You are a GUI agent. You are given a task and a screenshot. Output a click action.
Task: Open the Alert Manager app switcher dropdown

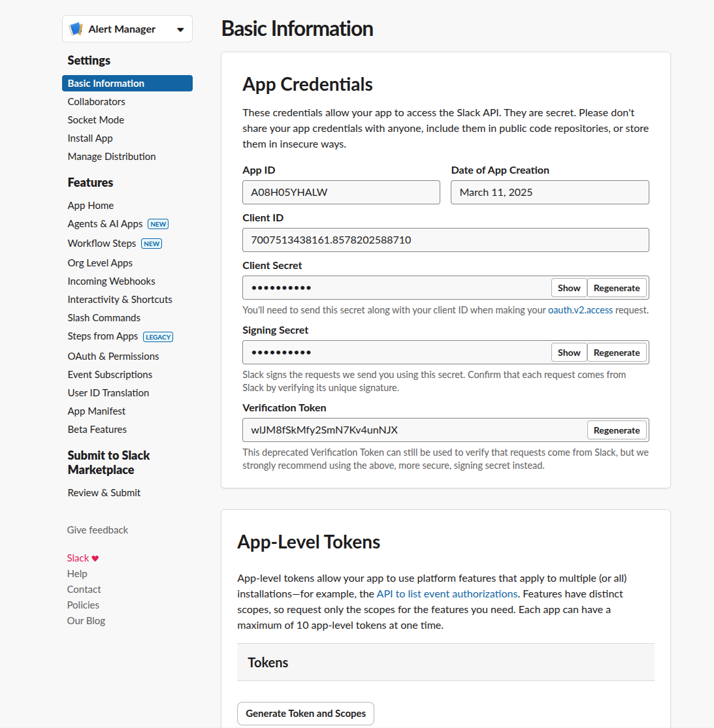point(180,29)
